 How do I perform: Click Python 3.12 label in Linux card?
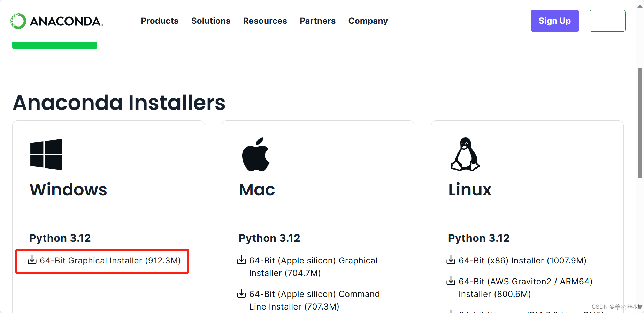479,238
